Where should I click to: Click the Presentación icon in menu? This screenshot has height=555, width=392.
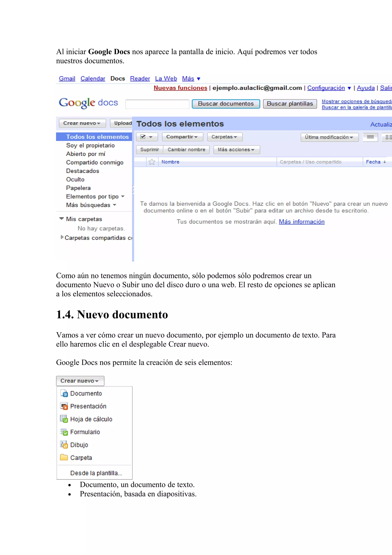[x=64, y=406]
